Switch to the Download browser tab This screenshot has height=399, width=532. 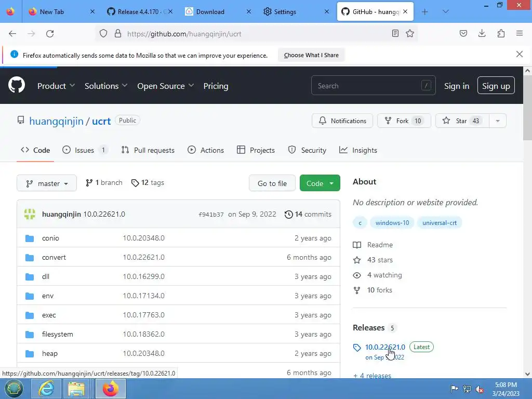click(217, 11)
